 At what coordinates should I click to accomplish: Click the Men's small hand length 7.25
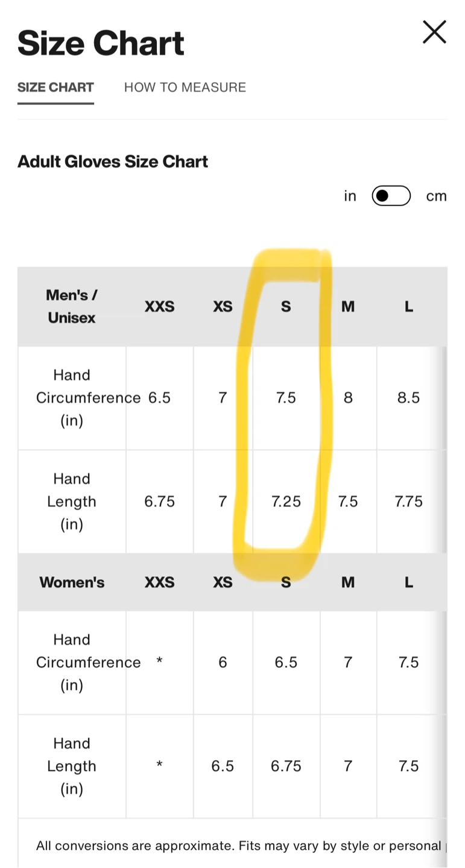(x=286, y=502)
